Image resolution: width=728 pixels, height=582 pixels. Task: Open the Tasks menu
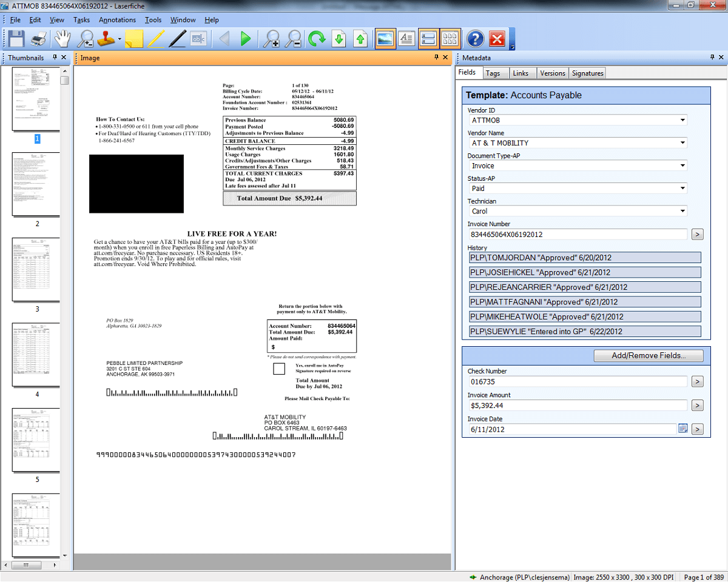click(81, 20)
